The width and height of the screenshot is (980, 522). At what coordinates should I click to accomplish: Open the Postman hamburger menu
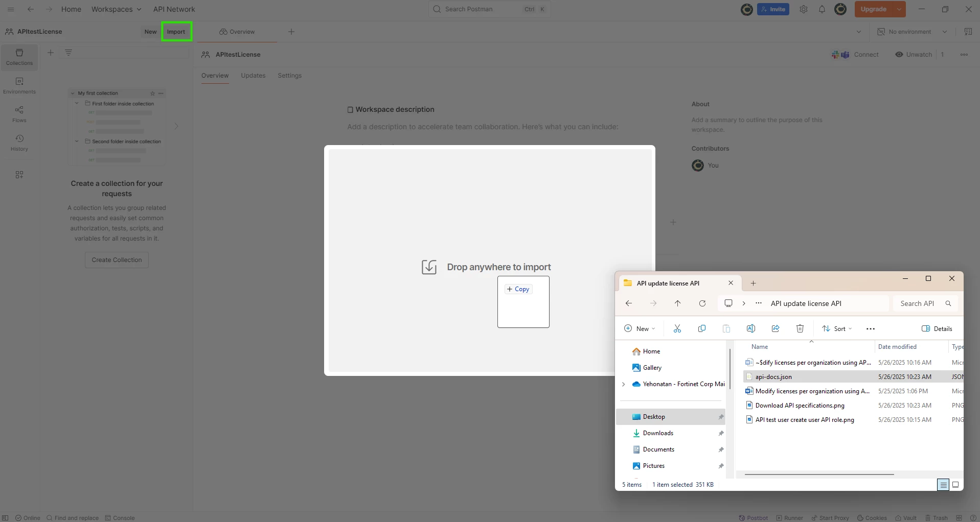pyautogui.click(x=11, y=9)
